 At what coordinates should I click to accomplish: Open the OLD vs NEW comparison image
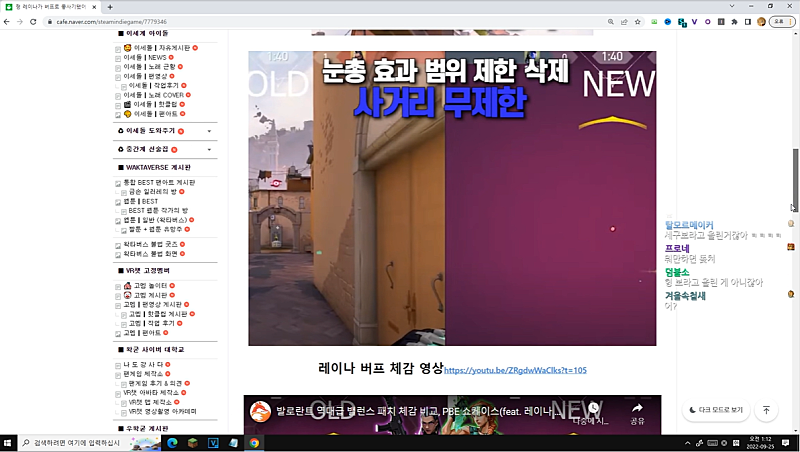click(x=452, y=198)
